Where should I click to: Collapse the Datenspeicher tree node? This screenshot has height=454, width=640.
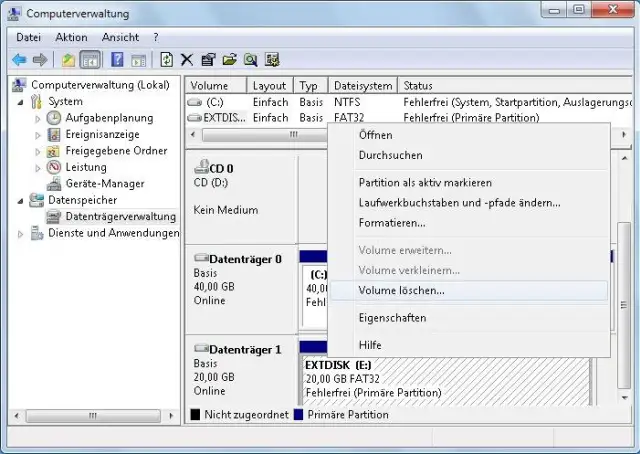point(22,200)
